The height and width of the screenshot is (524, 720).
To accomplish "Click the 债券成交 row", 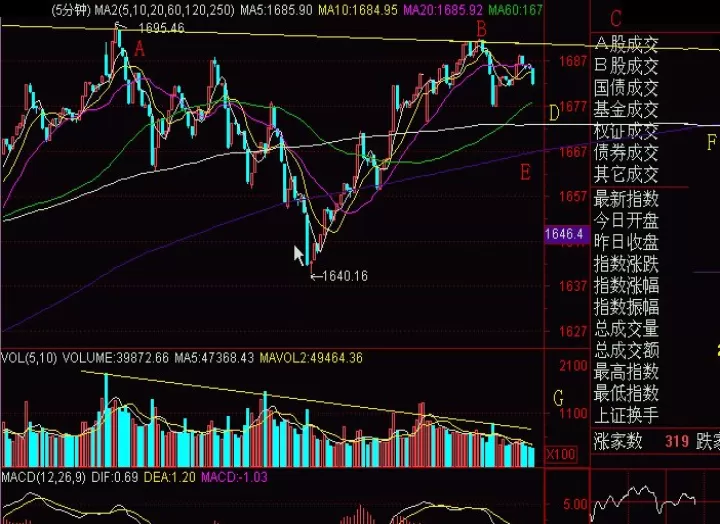I will [626, 152].
